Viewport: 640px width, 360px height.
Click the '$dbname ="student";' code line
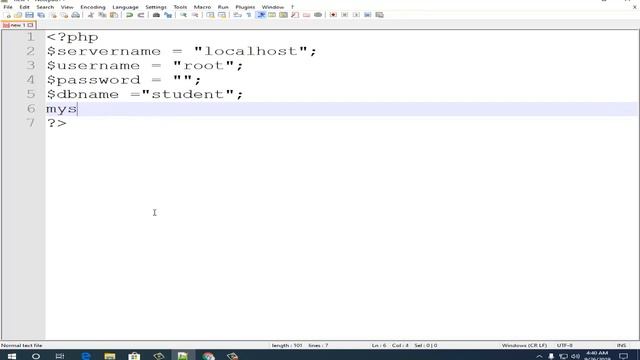tap(144, 94)
